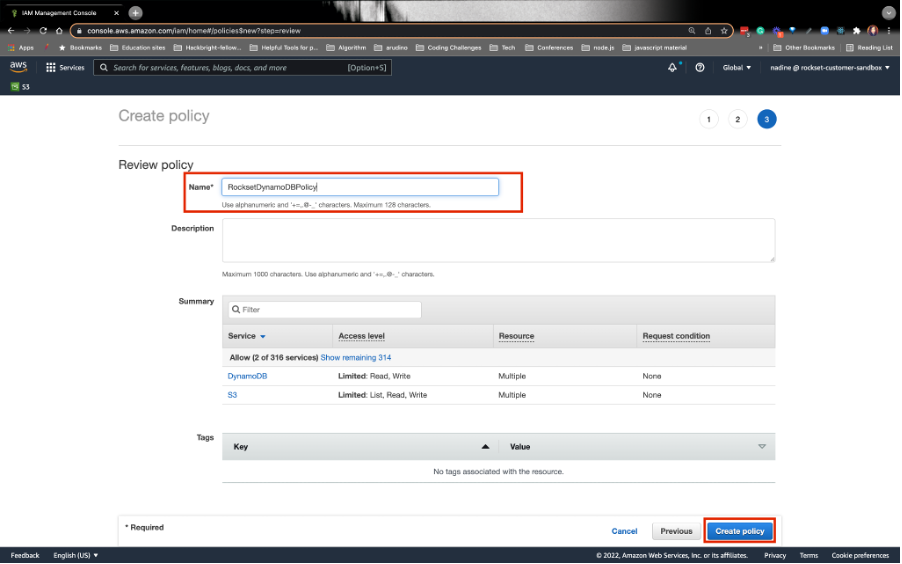Click the browser forward arrow
Screen dimensions: 902x564
[x=27, y=31]
